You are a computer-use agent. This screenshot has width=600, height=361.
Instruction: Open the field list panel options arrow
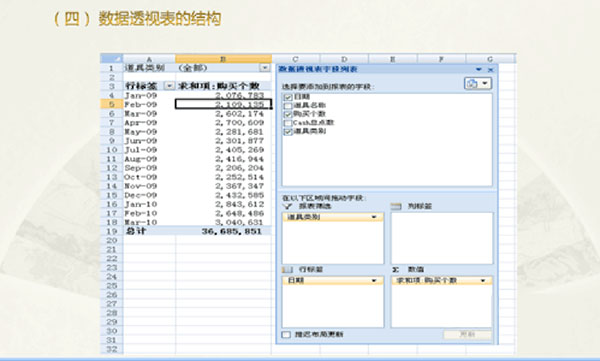479,69
